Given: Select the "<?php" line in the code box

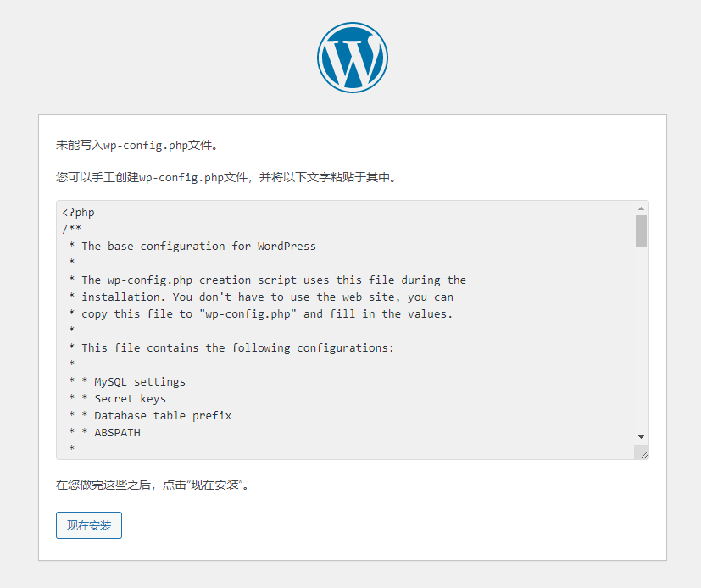Looking at the screenshot, I should click(x=78, y=212).
